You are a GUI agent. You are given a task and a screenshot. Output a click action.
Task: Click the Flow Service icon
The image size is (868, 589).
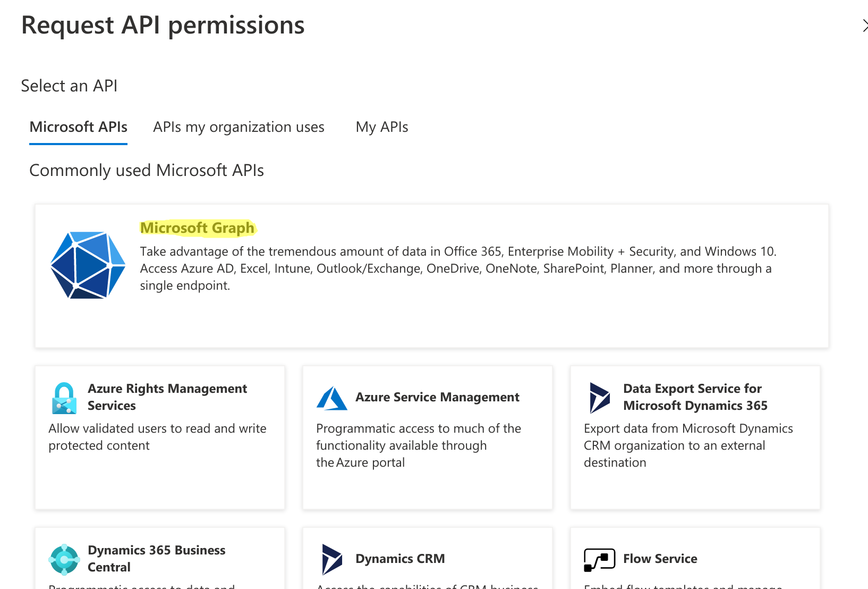599,560
